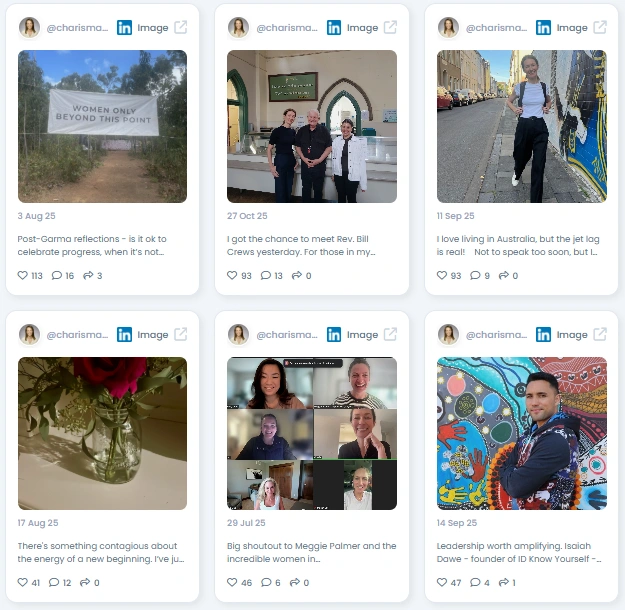
Task: Click the profile avatar on the 11 Sep 25 post
Action: pyautogui.click(x=448, y=28)
